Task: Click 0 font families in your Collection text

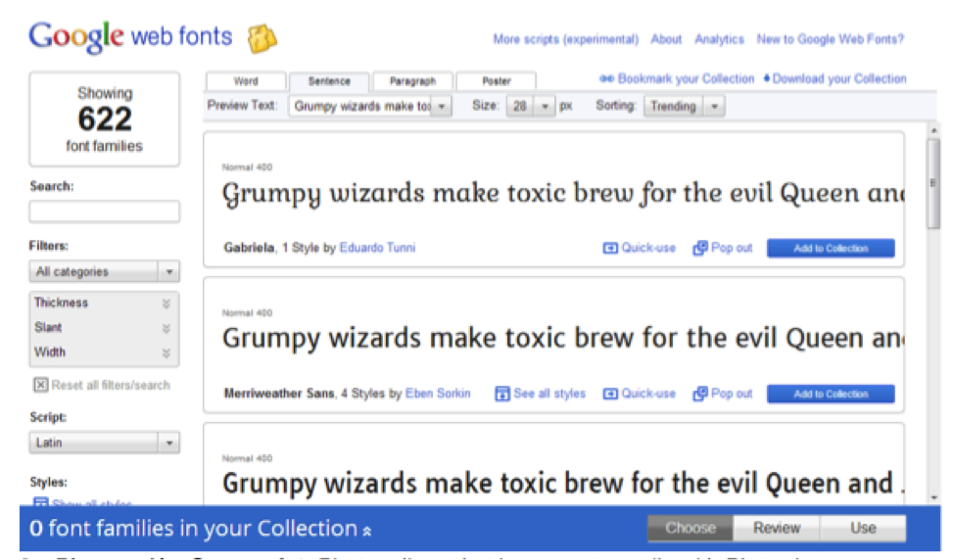Action: (194, 529)
